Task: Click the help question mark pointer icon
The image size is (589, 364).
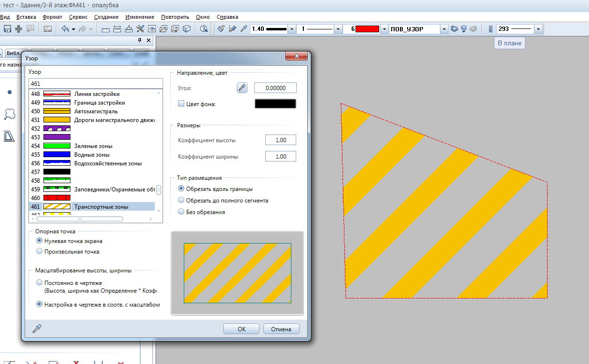Action: [x=204, y=28]
